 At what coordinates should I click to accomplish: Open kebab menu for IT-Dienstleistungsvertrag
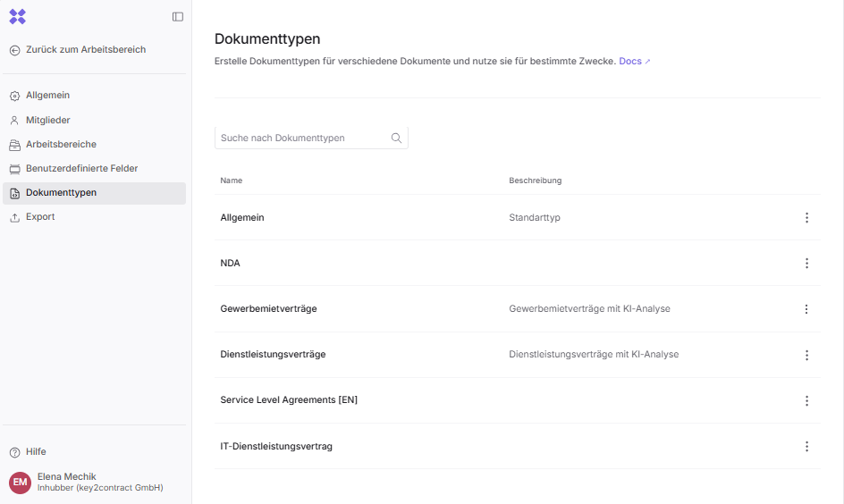click(x=806, y=447)
